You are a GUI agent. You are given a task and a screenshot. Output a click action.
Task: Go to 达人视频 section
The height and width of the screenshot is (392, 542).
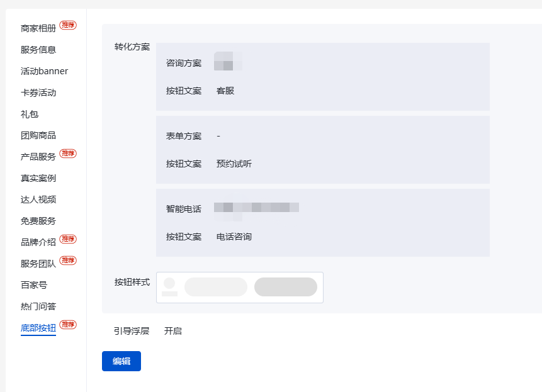coord(38,199)
